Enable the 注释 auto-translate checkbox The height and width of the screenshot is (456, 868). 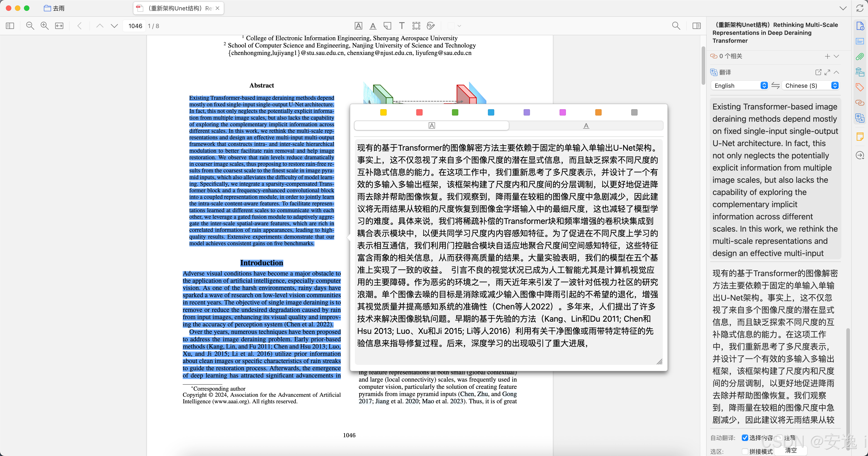click(x=780, y=438)
